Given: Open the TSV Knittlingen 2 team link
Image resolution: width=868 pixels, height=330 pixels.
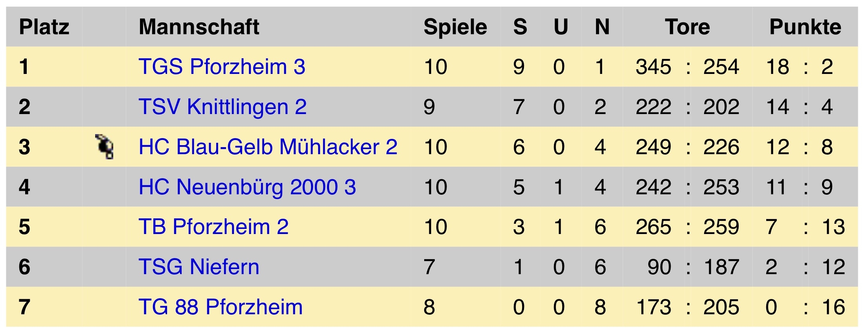Looking at the screenshot, I should pos(223,107).
